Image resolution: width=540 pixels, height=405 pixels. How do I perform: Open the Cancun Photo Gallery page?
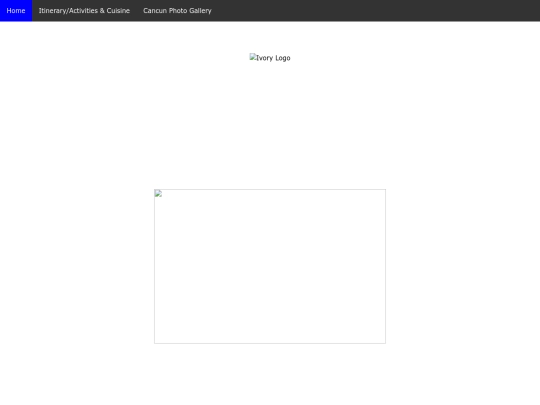(177, 11)
